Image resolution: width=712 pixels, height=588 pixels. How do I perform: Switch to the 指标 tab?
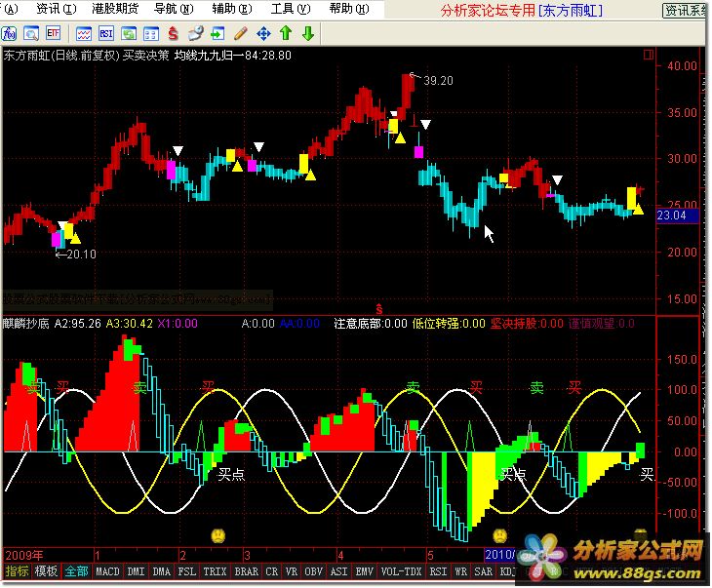[x=17, y=571]
